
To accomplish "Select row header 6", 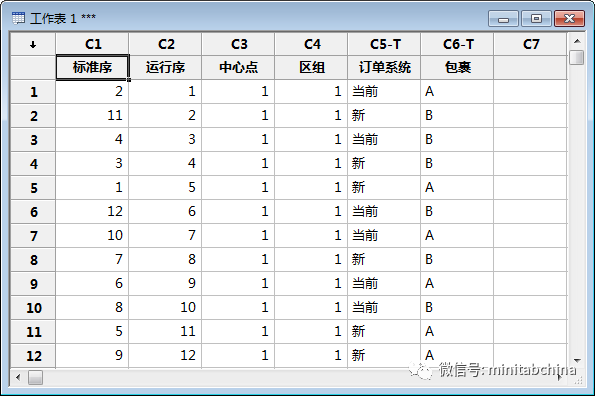I will coord(33,212).
